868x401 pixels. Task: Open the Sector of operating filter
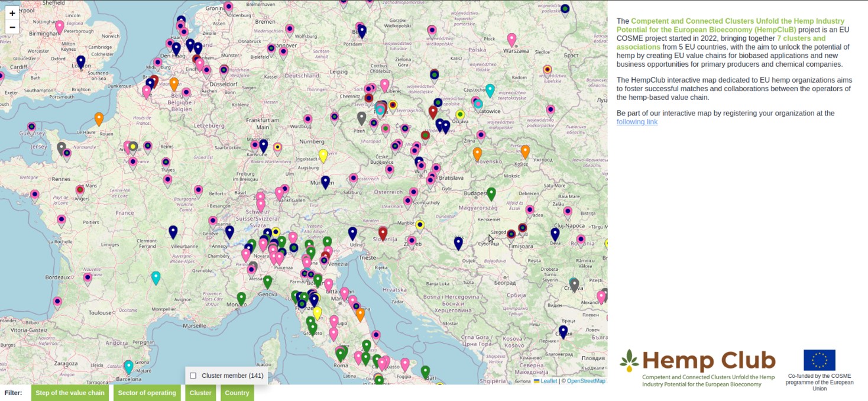pos(147,393)
